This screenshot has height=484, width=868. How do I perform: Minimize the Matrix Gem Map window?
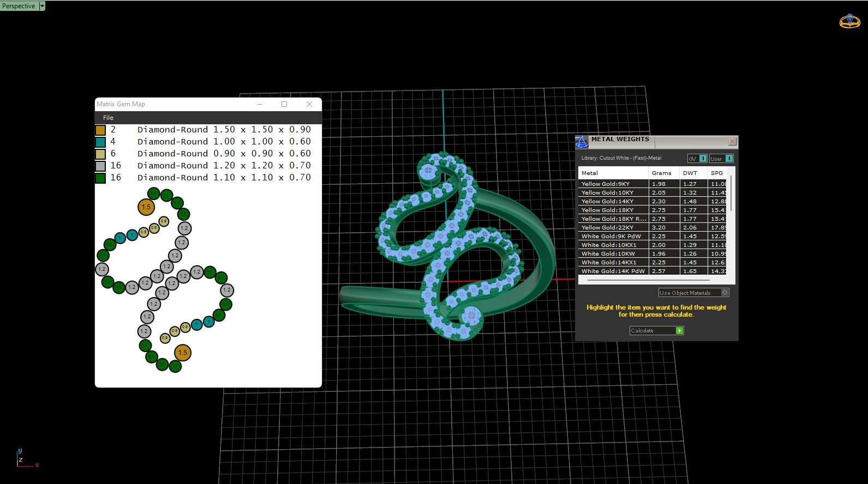pos(260,104)
